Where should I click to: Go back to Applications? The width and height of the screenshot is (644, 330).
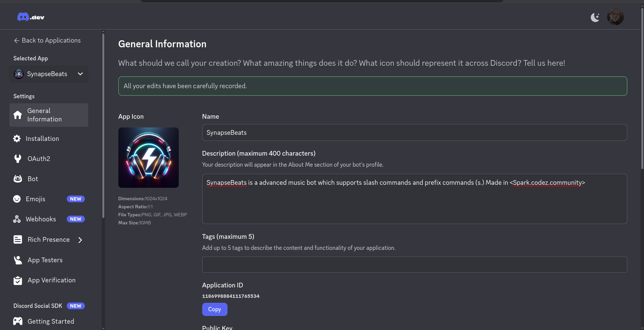(47, 41)
